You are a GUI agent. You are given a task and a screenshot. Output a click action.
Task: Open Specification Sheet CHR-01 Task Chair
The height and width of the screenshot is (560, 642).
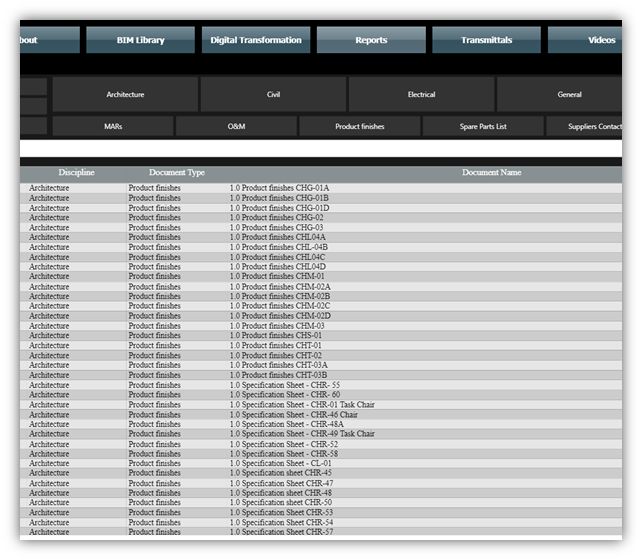(300, 405)
